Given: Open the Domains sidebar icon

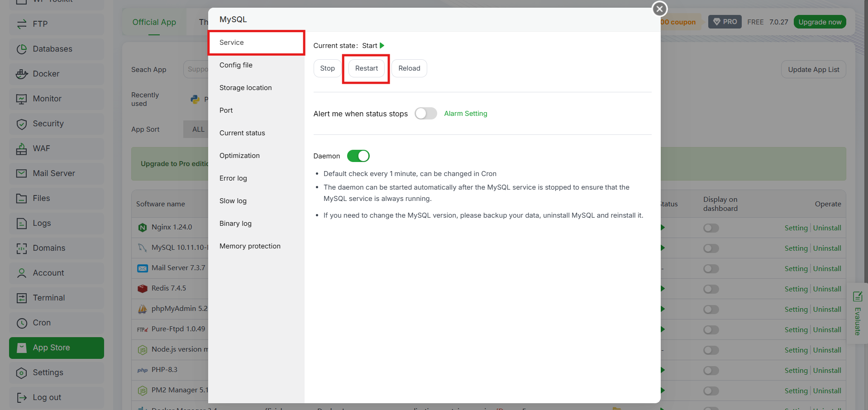Looking at the screenshot, I should coord(22,248).
